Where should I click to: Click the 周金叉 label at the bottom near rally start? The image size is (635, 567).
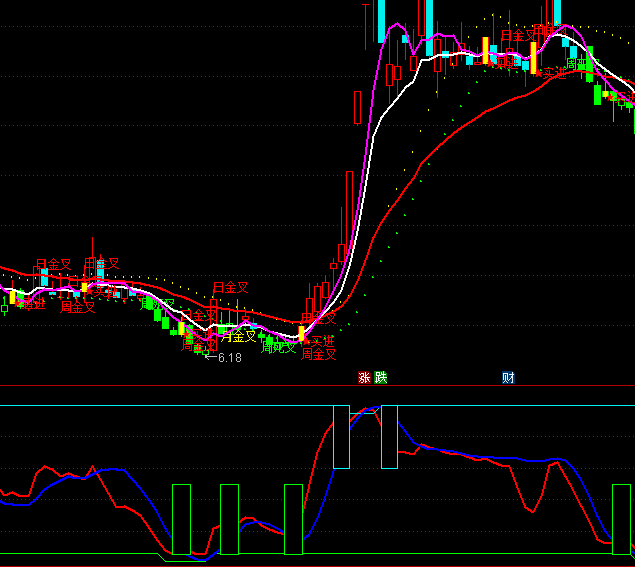tap(318, 354)
